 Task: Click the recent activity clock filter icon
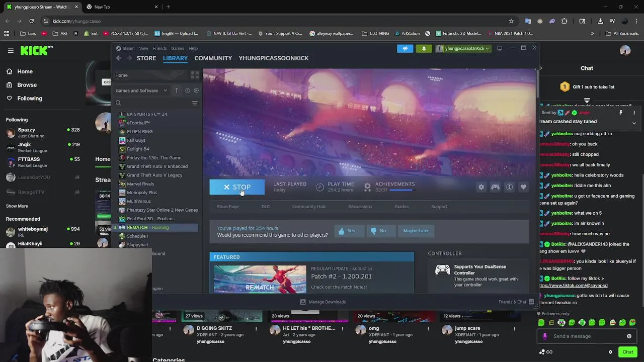187,90
